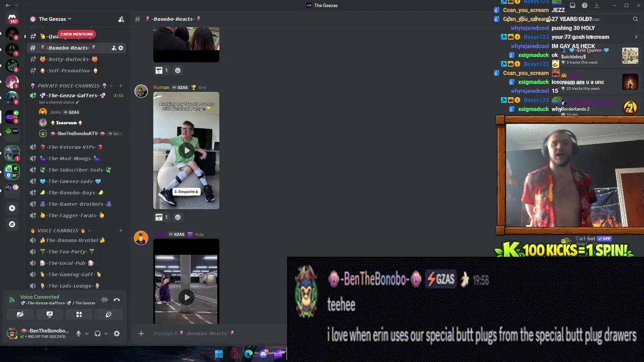The height and width of the screenshot is (362, 644).
Task: Open headphone output options dropdown arrow
Action: point(106,334)
